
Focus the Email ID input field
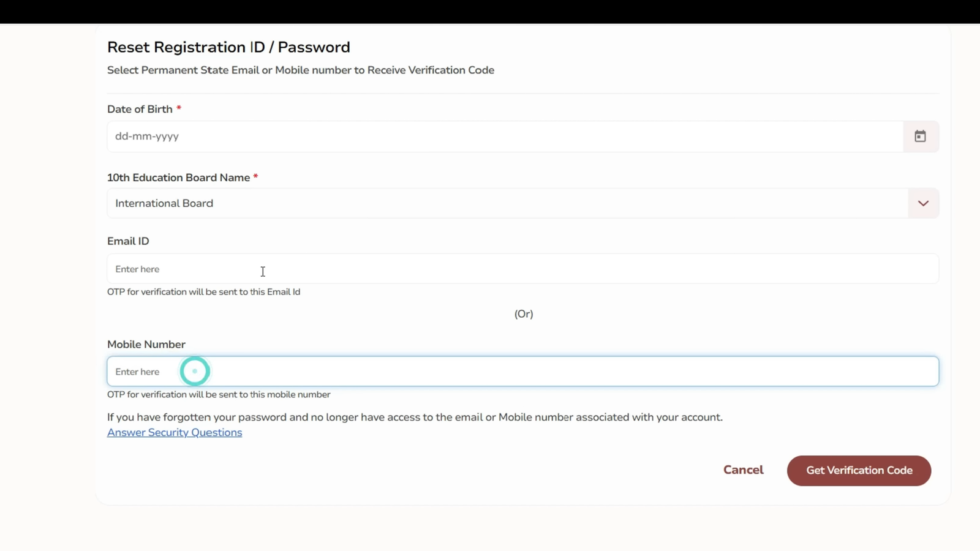[x=521, y=269]
